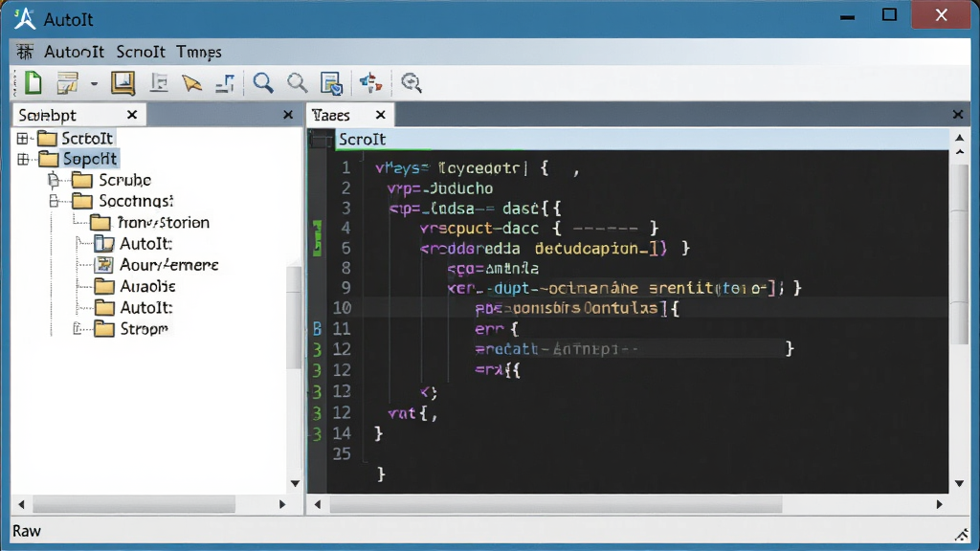
Task: Close the left tree panel
Action: pyautogui.click(x=288, y=115)
